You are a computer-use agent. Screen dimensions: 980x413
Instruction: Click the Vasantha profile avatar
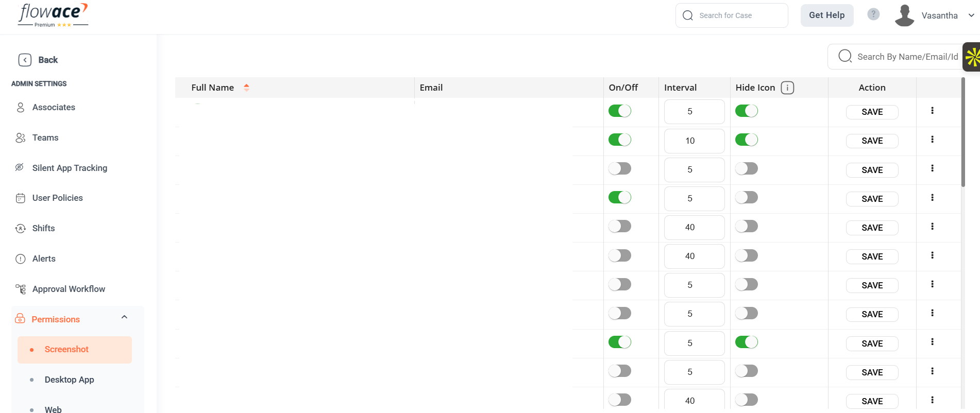(905, 15)
